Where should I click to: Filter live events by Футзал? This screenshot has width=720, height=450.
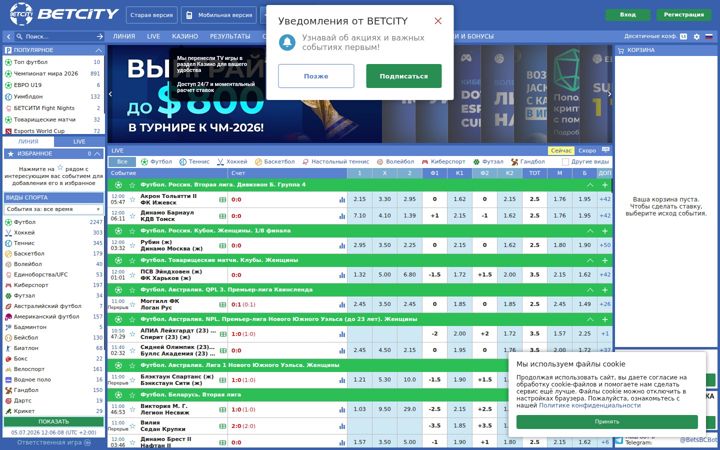click(488, 162)
